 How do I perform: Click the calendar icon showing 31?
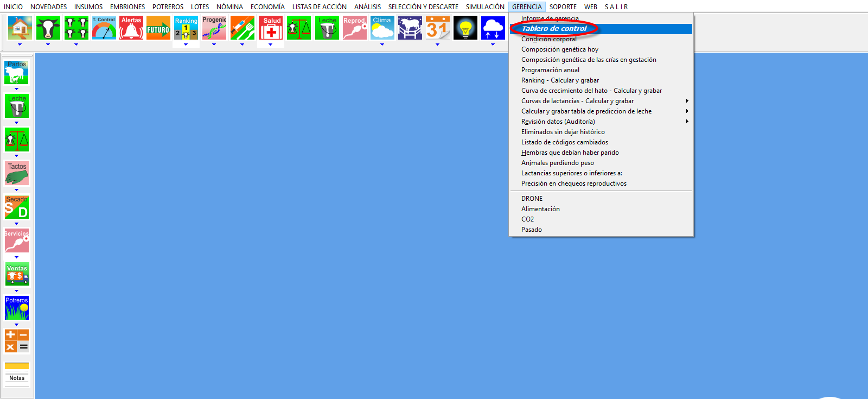pyautogui.click(x=437, y=28)
